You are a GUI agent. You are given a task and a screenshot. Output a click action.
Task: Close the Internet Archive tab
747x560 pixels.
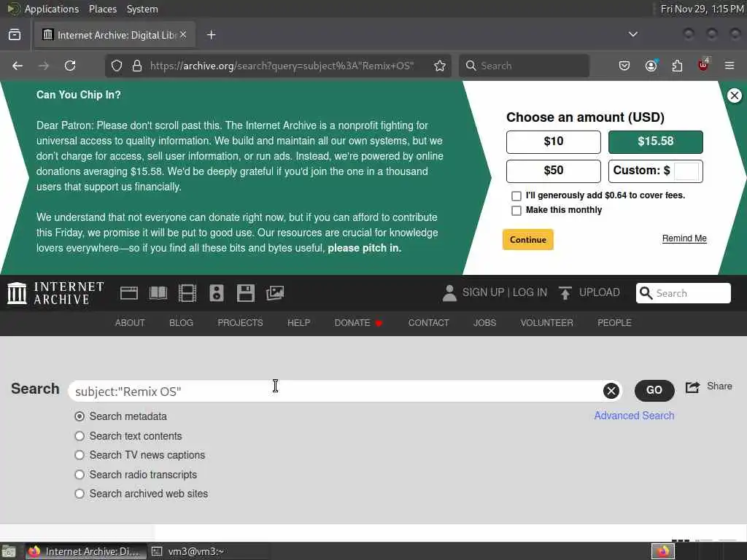click(183, 35)
